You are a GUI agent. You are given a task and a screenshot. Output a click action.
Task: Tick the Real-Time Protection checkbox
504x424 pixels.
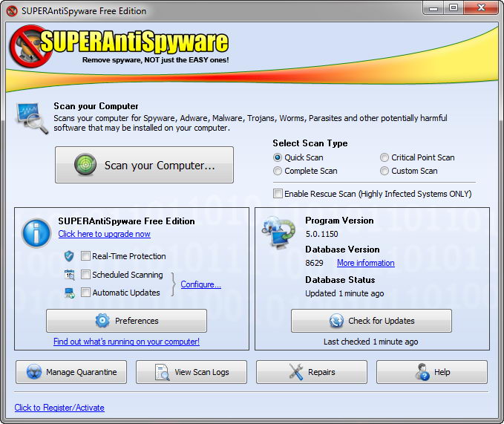(x=85, y=256)
